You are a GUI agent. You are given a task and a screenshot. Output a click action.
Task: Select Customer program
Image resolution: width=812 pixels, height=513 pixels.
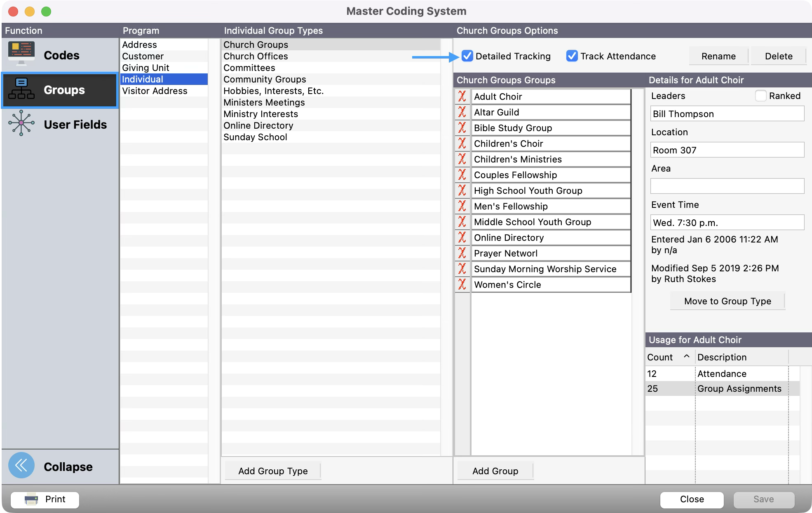164,56
